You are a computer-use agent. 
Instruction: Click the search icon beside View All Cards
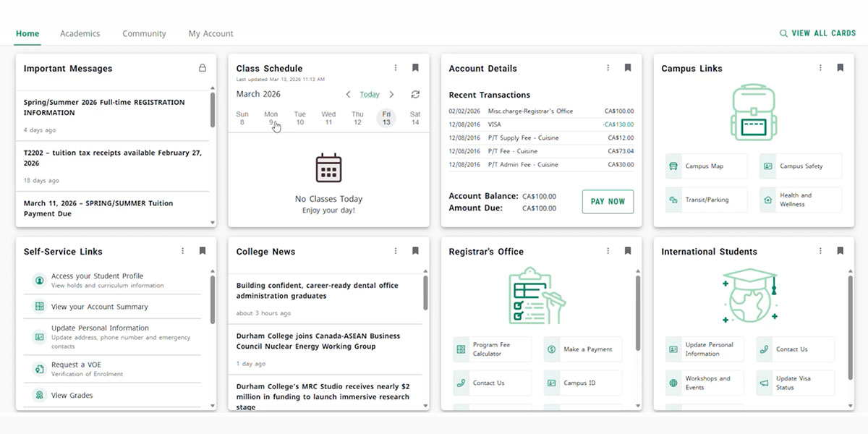(783, 33)
